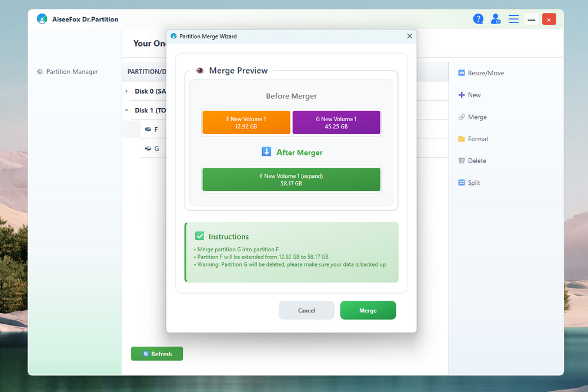Open the hamburger menu icon
Viewport: 588px width, 392px height.
click(x=513, y=19)
